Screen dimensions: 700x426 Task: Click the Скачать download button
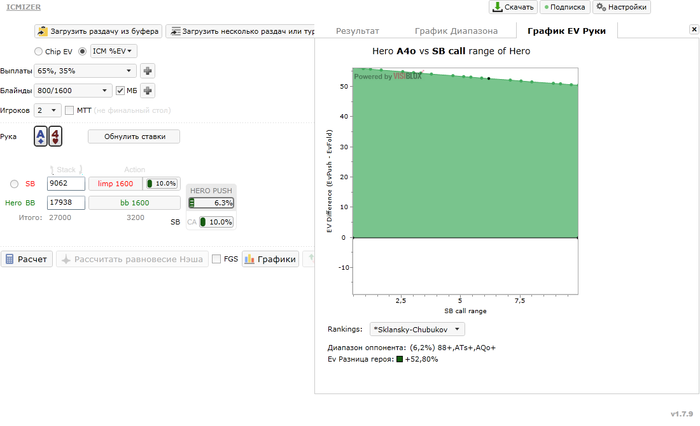pos(513,7)
